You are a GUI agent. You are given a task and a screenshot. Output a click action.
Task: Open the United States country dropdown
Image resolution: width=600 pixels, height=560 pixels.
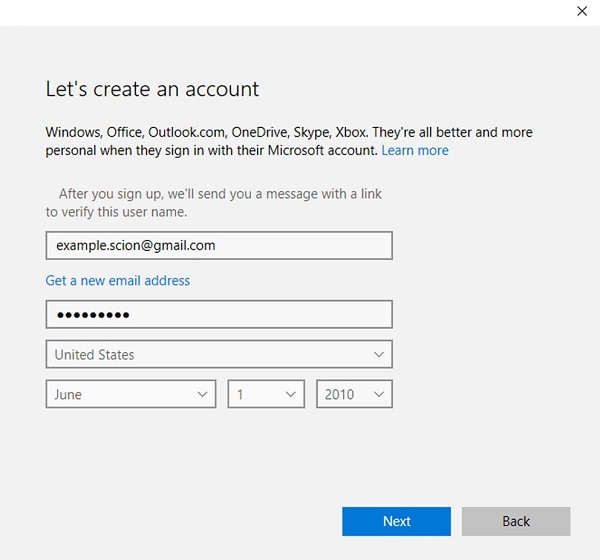[x=219, y=354]
